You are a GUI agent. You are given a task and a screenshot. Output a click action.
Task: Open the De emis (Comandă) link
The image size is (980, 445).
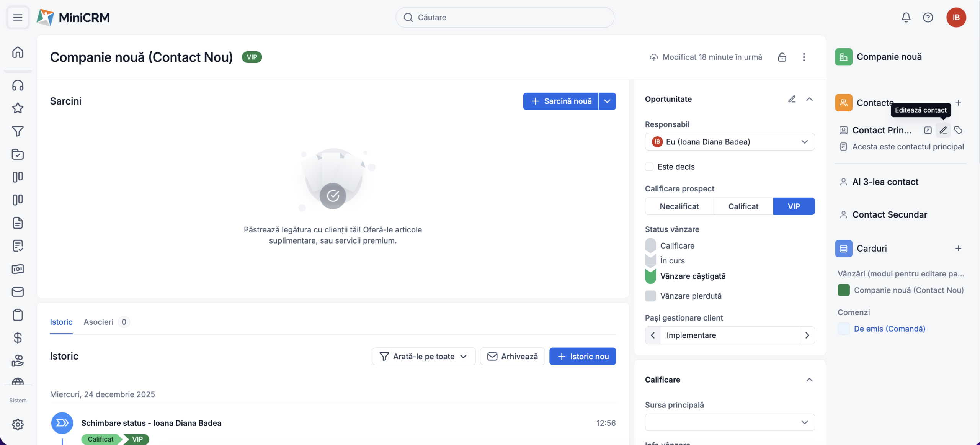tap(889, 329)
